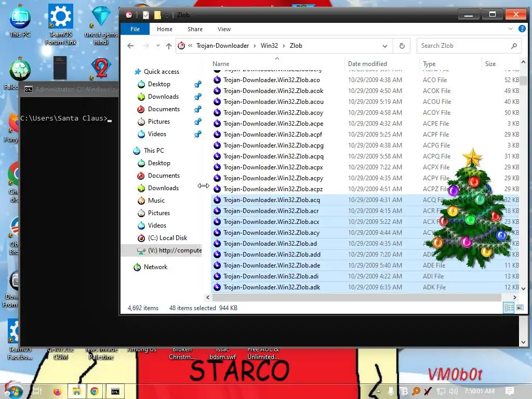Select file Trojan-Downloader.Win32.Zlob.acq
Screen dimensions: 532x399
(x=271, y=200)
